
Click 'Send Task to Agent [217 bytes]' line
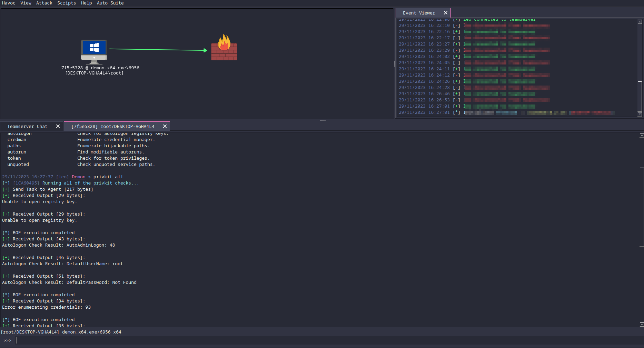click(53, 189)
